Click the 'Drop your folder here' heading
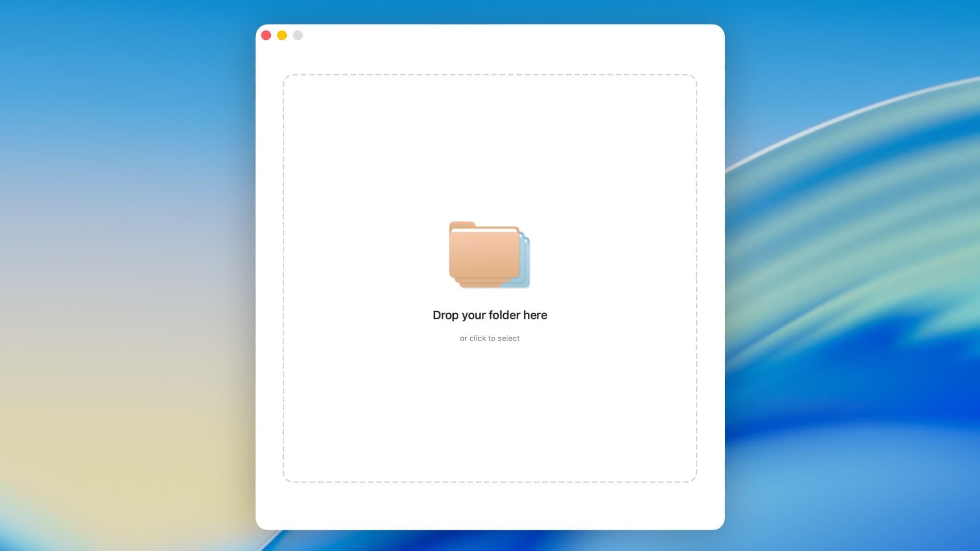 point(489,315)
